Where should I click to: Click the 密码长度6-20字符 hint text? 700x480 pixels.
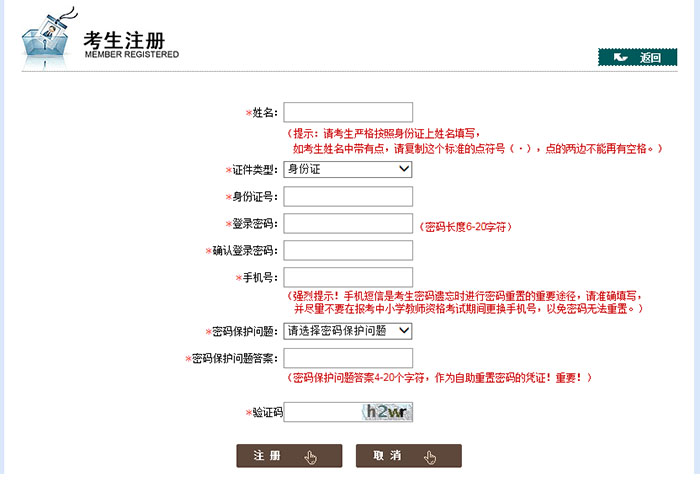tap(465, 227)
